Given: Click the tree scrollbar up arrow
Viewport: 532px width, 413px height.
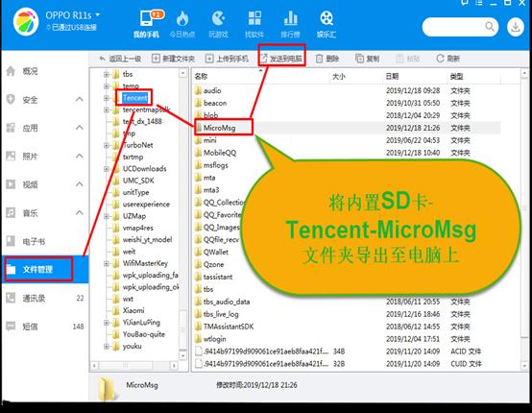Looking at the screenshot, I should pos(182,73).
